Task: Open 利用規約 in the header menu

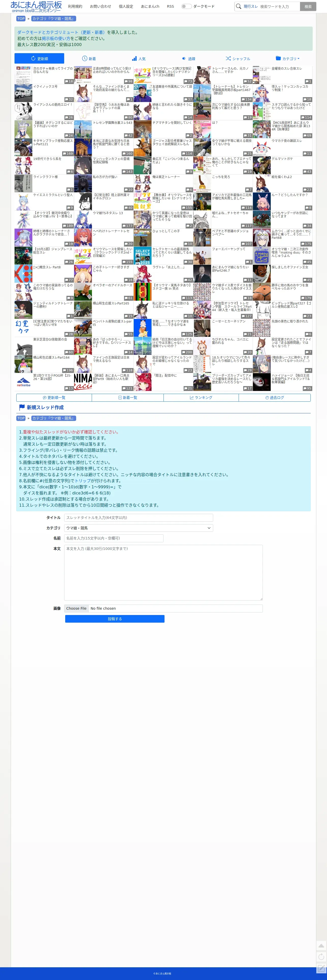Action: (75, 6)
